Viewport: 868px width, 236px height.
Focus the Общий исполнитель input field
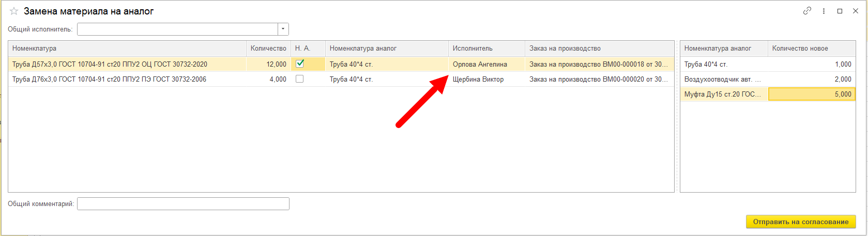coord(178,29)
